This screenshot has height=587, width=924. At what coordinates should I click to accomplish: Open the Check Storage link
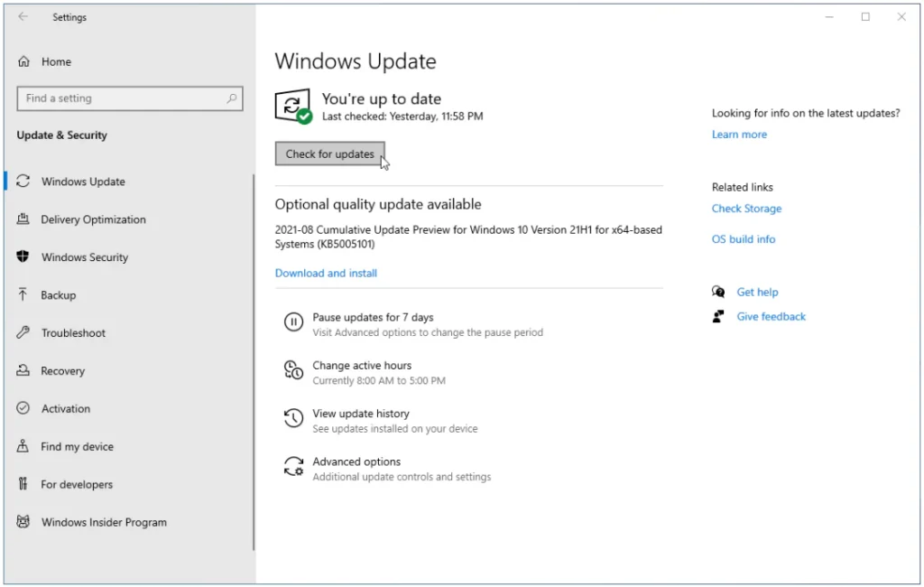746,209
